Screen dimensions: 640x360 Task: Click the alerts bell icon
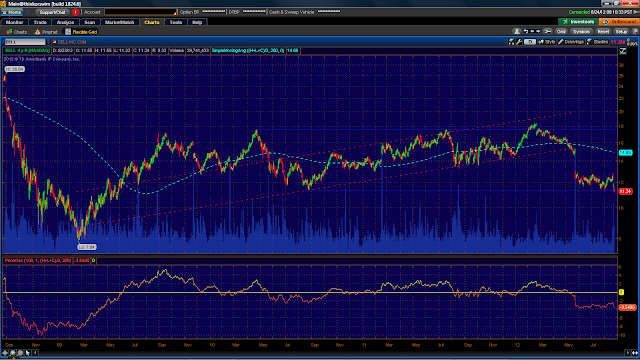517,31
